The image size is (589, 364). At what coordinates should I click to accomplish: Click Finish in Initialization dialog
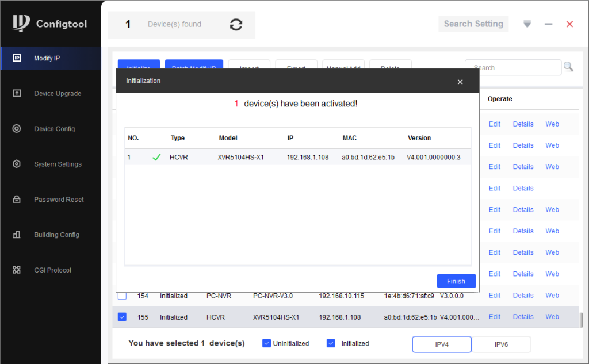(x=456, y=281)
